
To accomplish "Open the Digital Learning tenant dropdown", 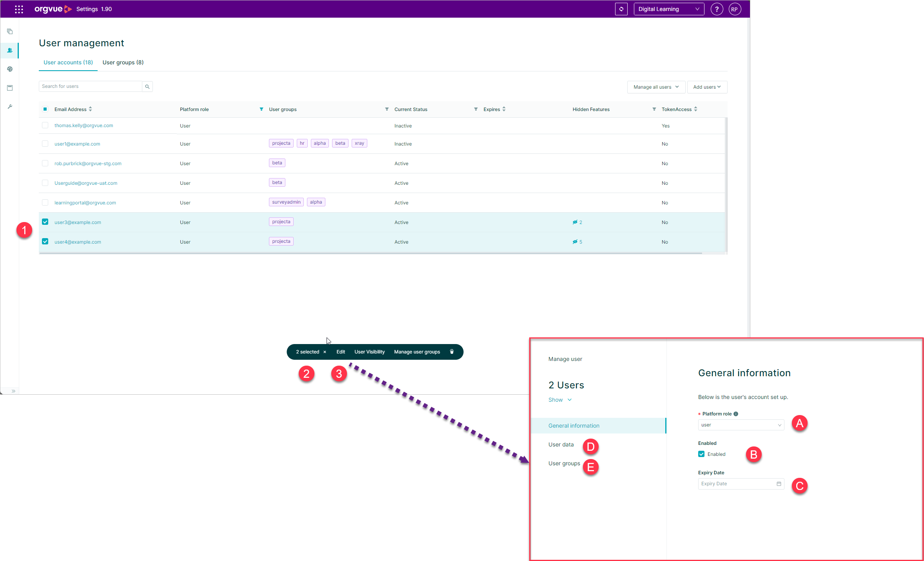I will point(669,9).
